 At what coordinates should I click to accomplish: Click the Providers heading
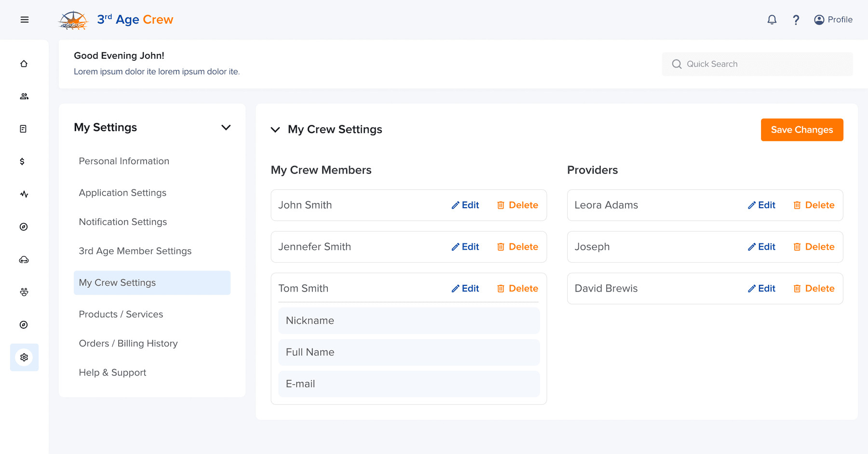[x=593, y=170]
